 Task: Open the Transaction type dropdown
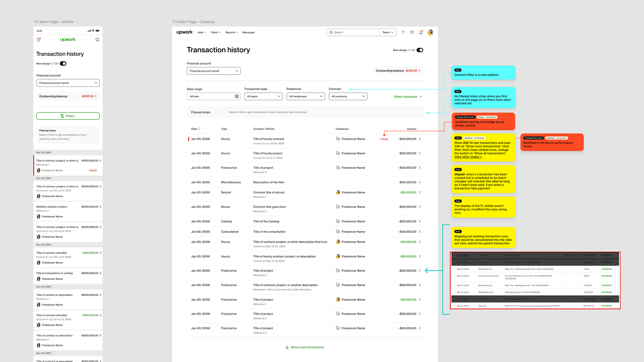[263, 97]
